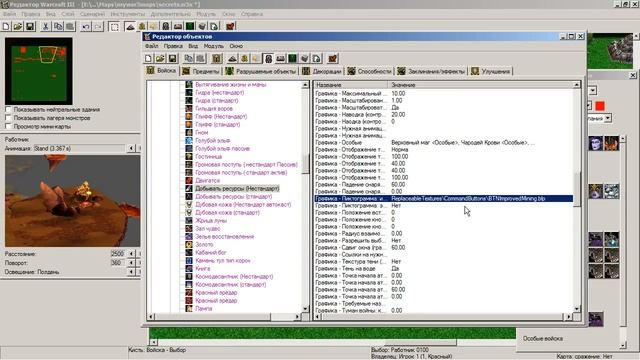Select 'Космодесантник (Нестандарт)' unit entry
Image resolution: width=640 pixels, height=360 pixels.
(x=234, y=276)
